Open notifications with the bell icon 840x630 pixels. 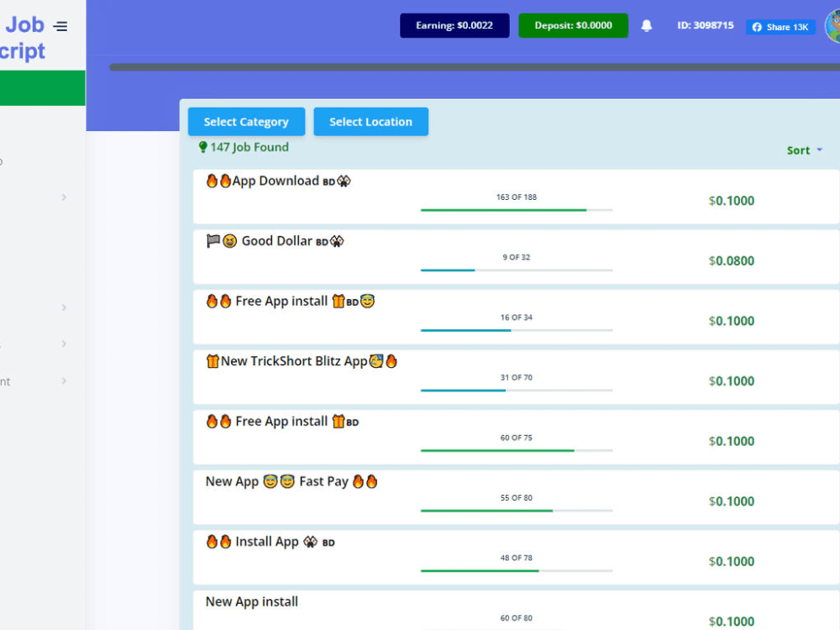[x=645, y=25]
